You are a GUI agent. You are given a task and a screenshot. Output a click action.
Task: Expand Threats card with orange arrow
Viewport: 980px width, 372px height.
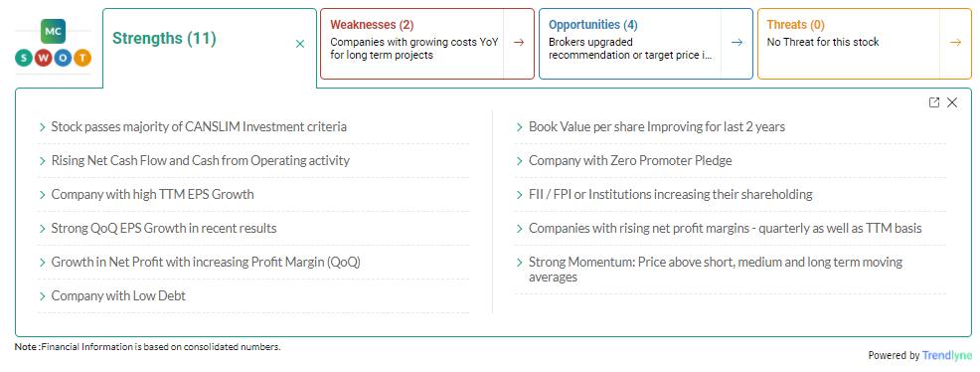(x=955, y=43)
